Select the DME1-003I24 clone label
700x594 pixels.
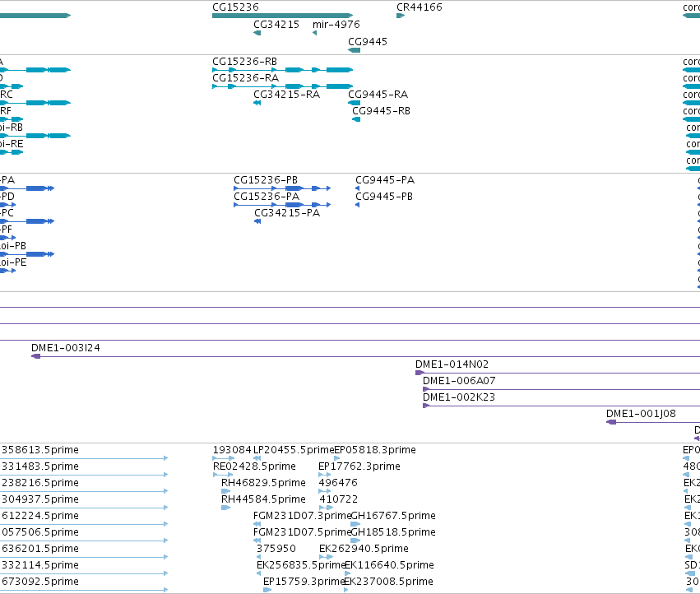(x=66, y=348)
